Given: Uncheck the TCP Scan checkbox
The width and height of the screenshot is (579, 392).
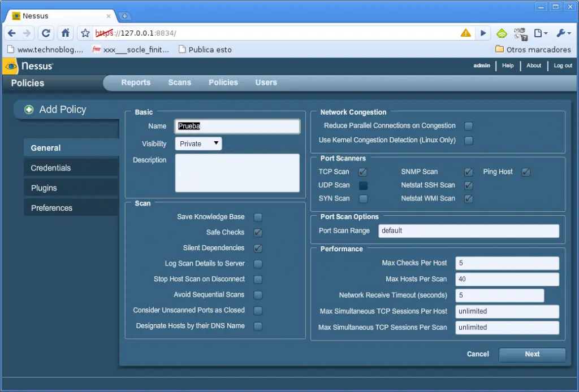Looking at the screenshot, I should coord(362,172).
